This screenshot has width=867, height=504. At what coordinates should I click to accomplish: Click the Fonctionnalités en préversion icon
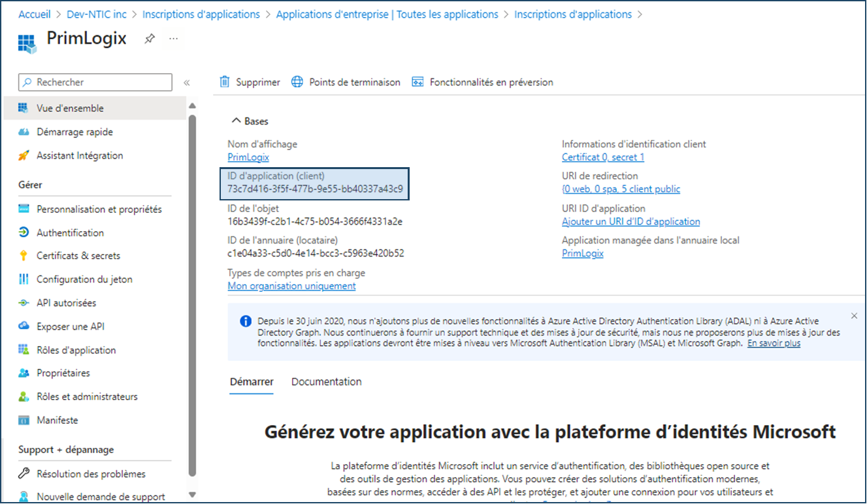417,82
